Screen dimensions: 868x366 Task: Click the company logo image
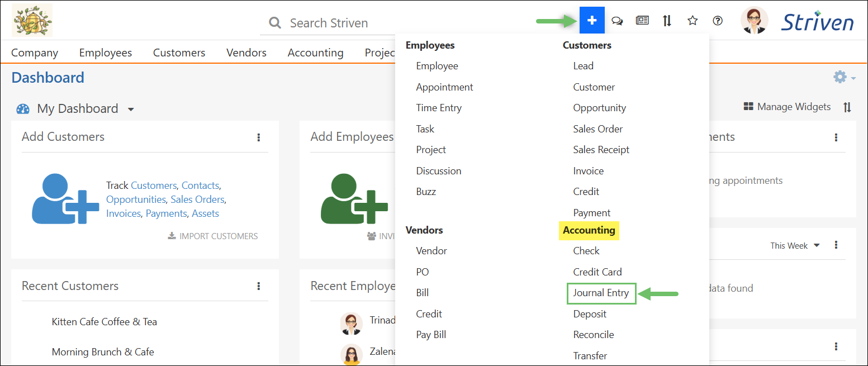tap(32, 20)
